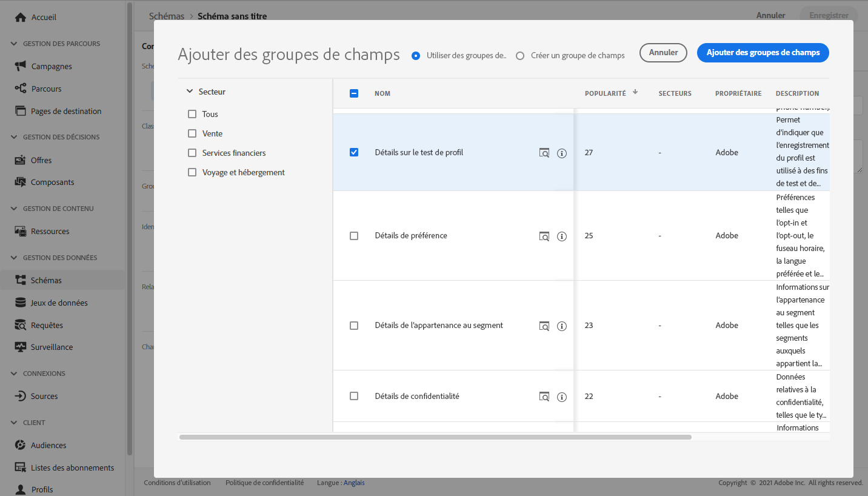The width and height of the screenshot is (868, 496).
Task: Uncheck Détails sur le test de profil
Action: click(x=354, y=152)
